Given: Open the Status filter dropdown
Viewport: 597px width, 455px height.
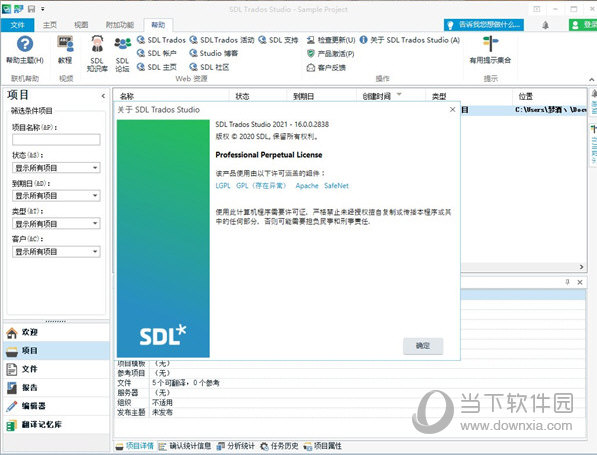Looking at the screenshot, I should click(56, 168).
